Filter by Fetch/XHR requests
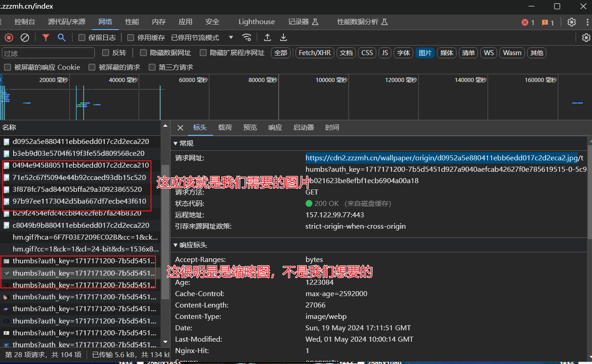Image resolution: width=592 pixels, height=364 pixels. click(x=315, y=53)
